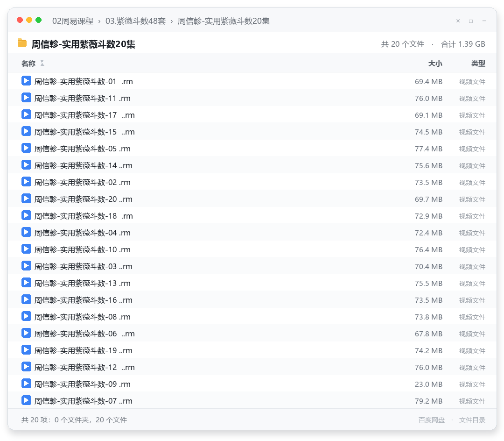504x441 pixels.
Task: Click the 77.4 MB size value
Action: click(x=428, y=149)
